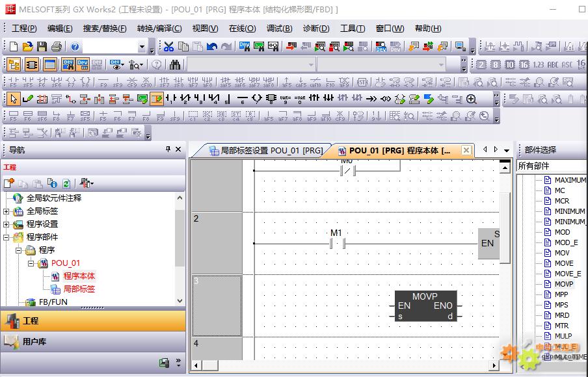Open help with the blue question mark icon
588x377 pixels.
75,46
